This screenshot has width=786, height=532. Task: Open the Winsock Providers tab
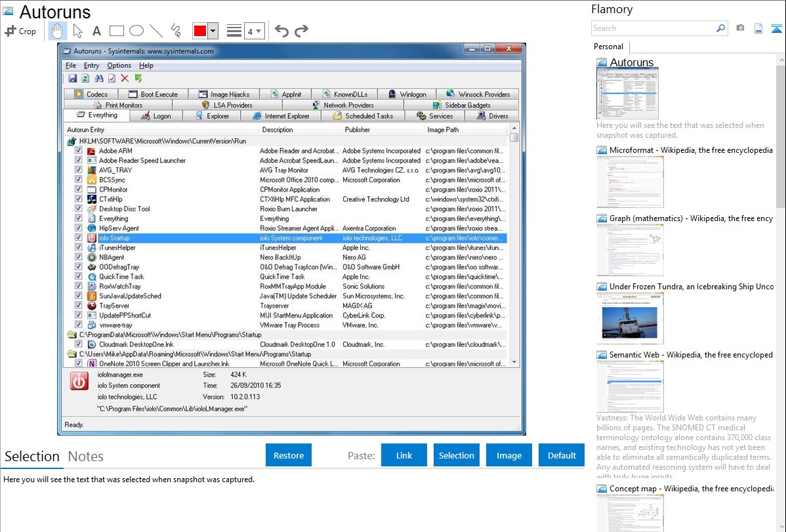(x=478, y=94)
